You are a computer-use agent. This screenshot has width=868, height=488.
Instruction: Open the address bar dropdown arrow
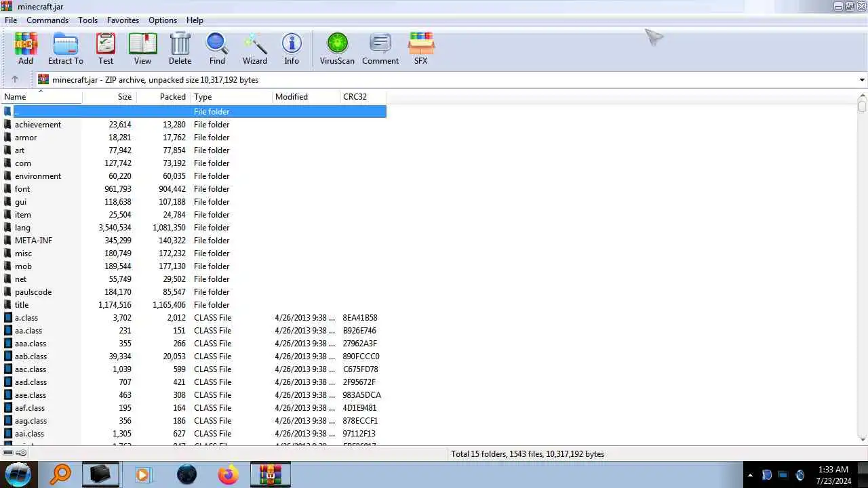[x=862, y=80]
